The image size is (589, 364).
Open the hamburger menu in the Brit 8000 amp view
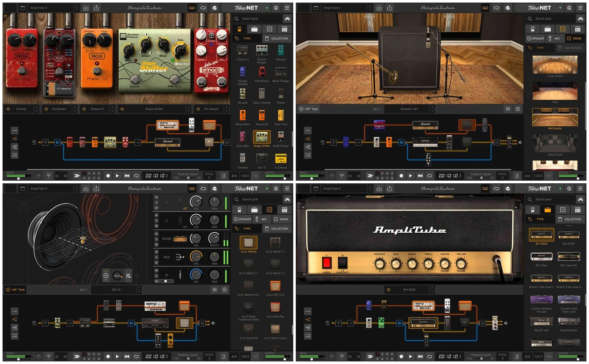click(x=580, y=188)
